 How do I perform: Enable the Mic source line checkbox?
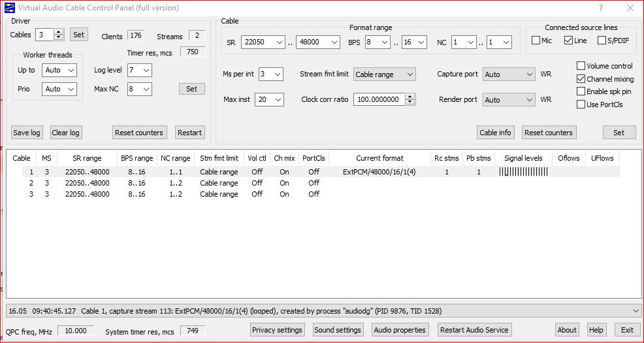[x=536, y=41]
